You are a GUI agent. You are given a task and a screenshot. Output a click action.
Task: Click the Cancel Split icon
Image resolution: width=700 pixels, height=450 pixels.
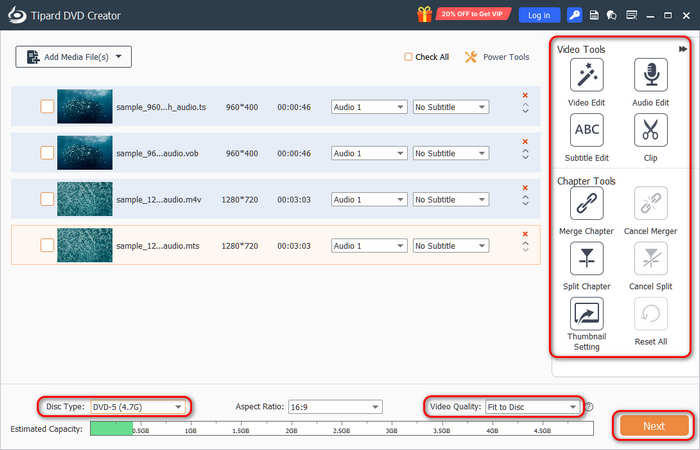point(651,258)
